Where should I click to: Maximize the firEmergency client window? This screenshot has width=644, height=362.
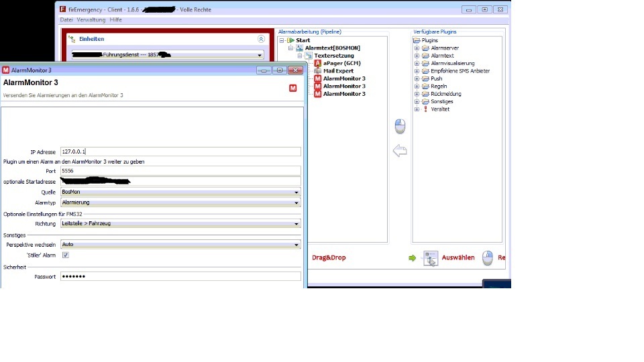484,9
